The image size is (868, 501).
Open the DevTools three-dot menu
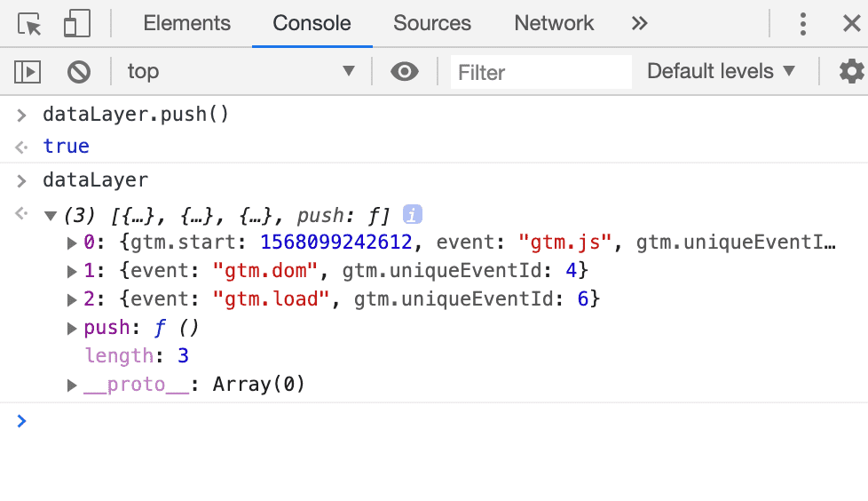(x=802, y=24)
